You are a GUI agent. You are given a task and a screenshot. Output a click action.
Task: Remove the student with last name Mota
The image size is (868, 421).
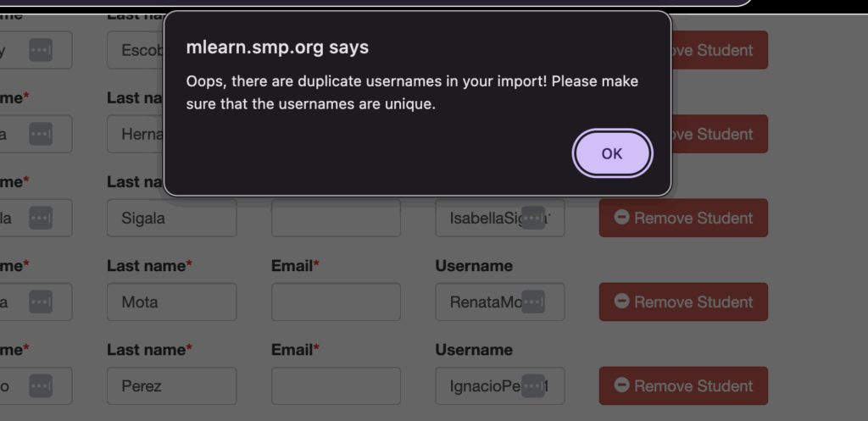(683, 302)
